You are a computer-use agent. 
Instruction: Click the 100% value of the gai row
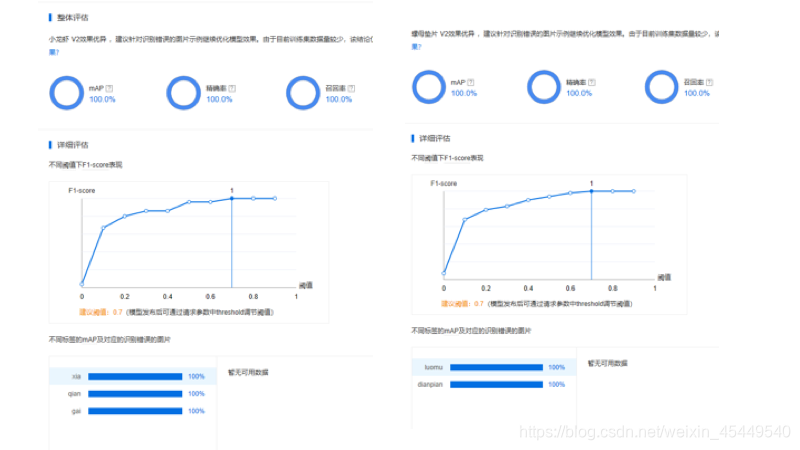pos(196,411)
